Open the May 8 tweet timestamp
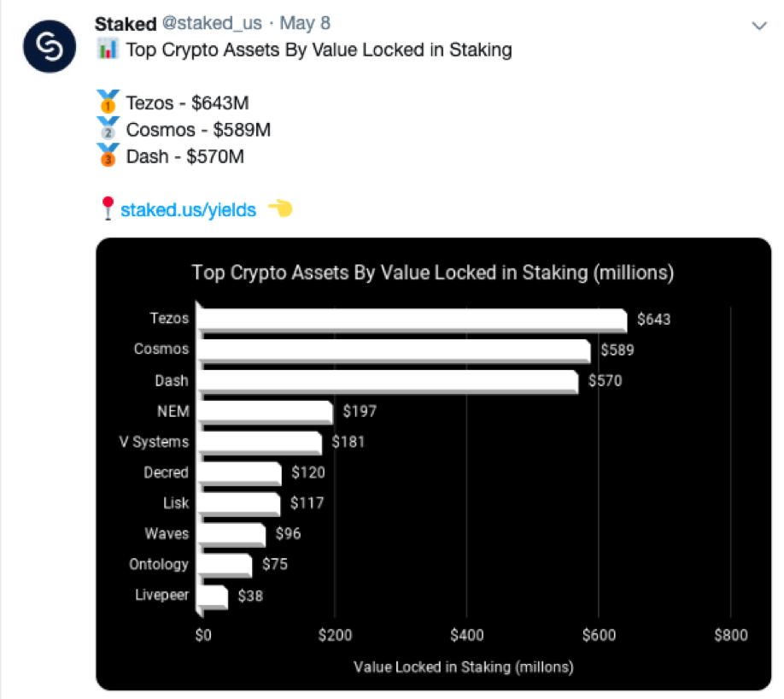 pyautogui.click(x=306, y=23)
